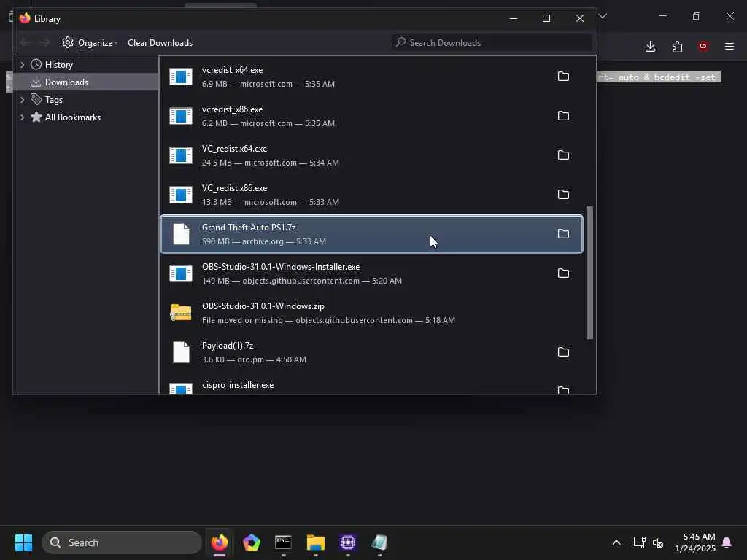The width and height of the screenshot is (747, 560).
Task: Click the VC_redist.x64.exe file icon
Action: point(181,155)
